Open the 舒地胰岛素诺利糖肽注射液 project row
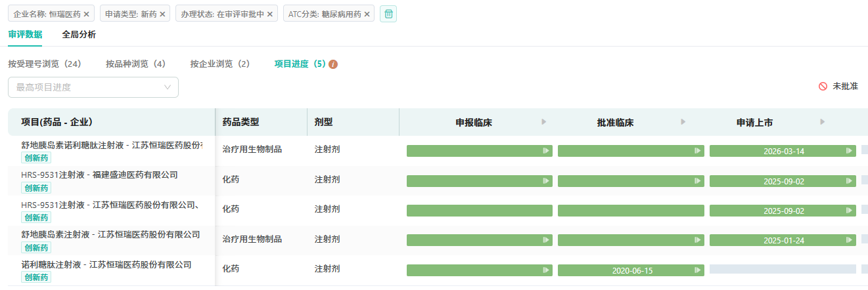The height and width of the screenshot is (290, 868). (112, 145)
